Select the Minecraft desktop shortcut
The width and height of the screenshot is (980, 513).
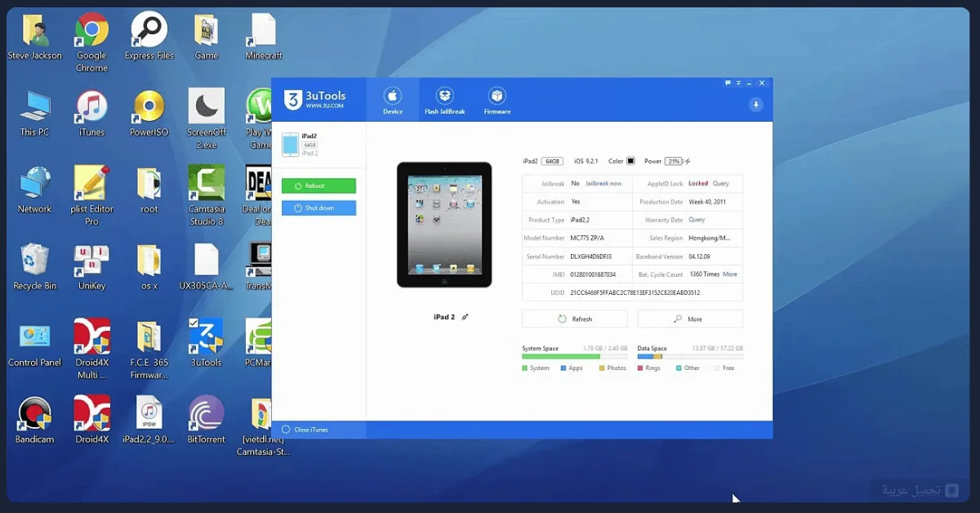pyautogui.click(x=264, y=38)
